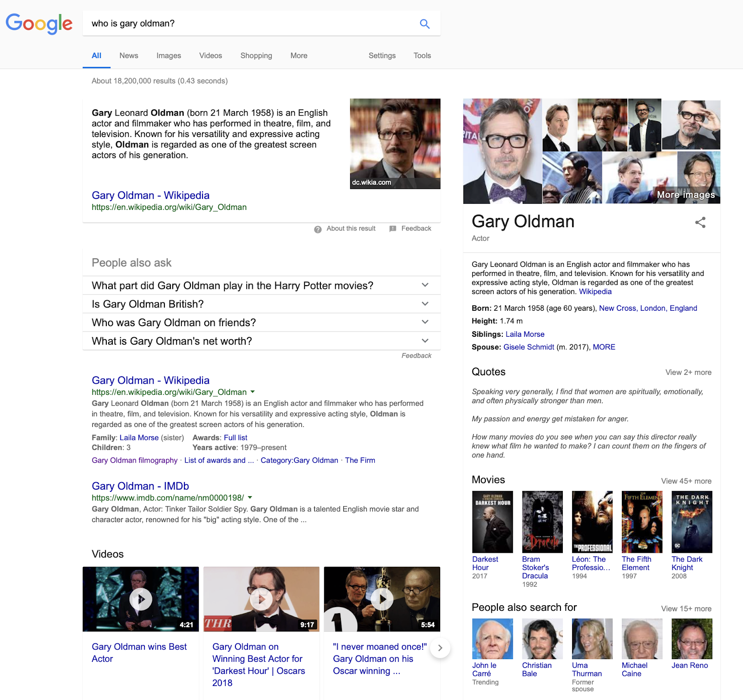Click the next arrow in Videos carousel

(440, 648)
